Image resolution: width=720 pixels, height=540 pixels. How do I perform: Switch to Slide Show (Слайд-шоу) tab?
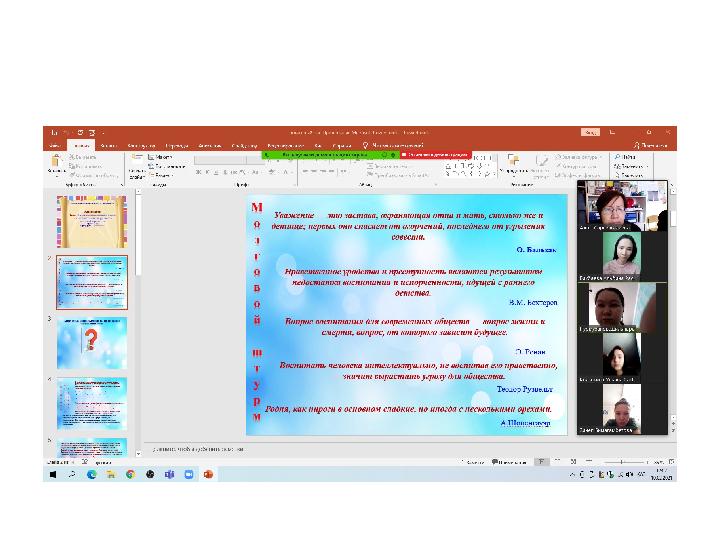(x=244, y=146)
